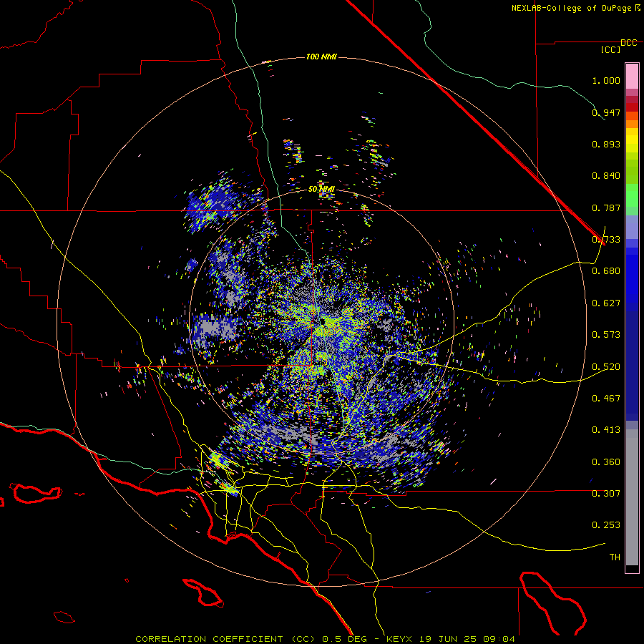Click the 100 NMI range ring label
Image resolution: width=644 pixels, height=644 pixels.
coord(321,57)
